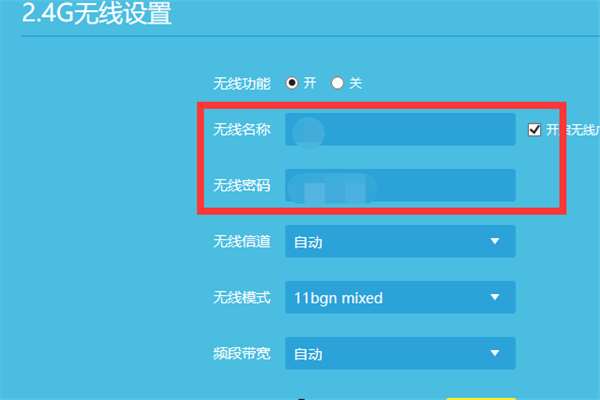Image resolution: width=600 pixels, height=400 pixels.
Task: Click the 无线模式 label text
Action: point(242,297)
